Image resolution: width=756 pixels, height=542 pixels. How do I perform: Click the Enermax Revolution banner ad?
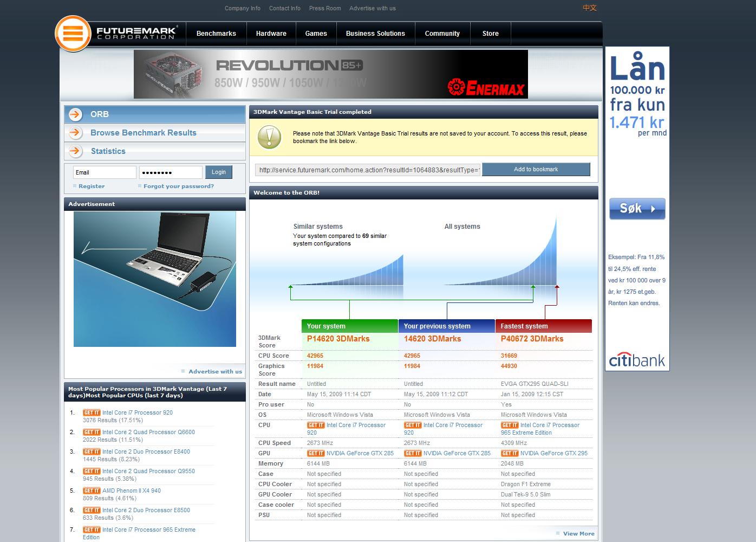[331, 74]
